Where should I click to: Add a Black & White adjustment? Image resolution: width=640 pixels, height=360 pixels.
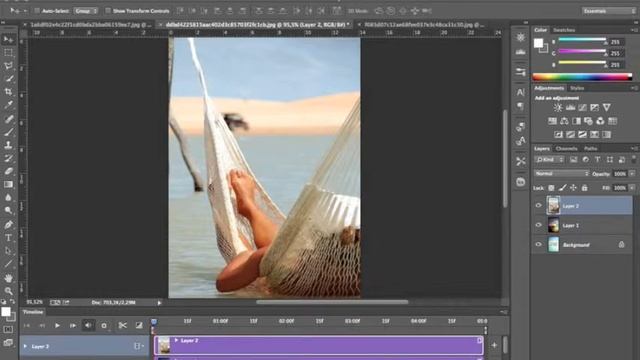pyautogui.click(x=576, y=121)
